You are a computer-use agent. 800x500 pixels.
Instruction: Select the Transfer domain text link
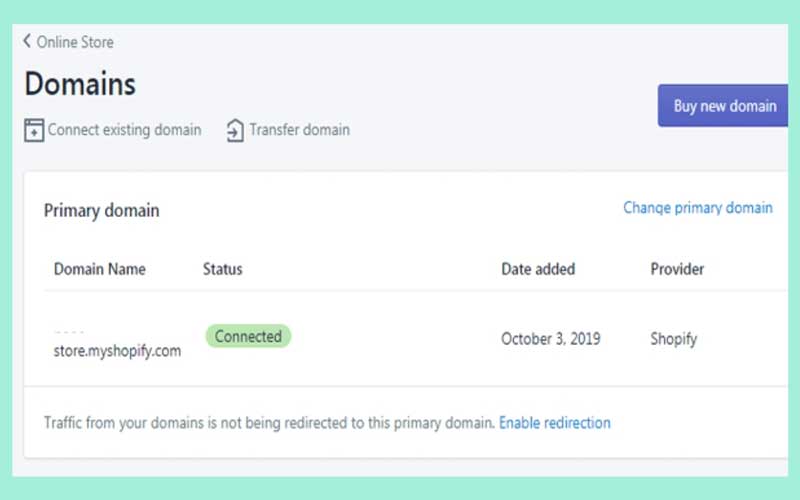point(299,130)
